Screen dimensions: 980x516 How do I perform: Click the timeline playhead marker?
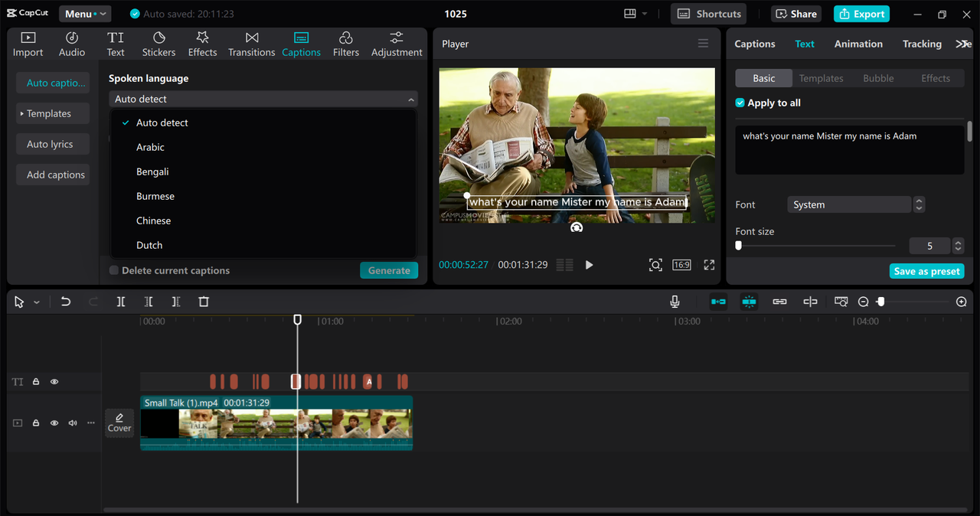298,319
